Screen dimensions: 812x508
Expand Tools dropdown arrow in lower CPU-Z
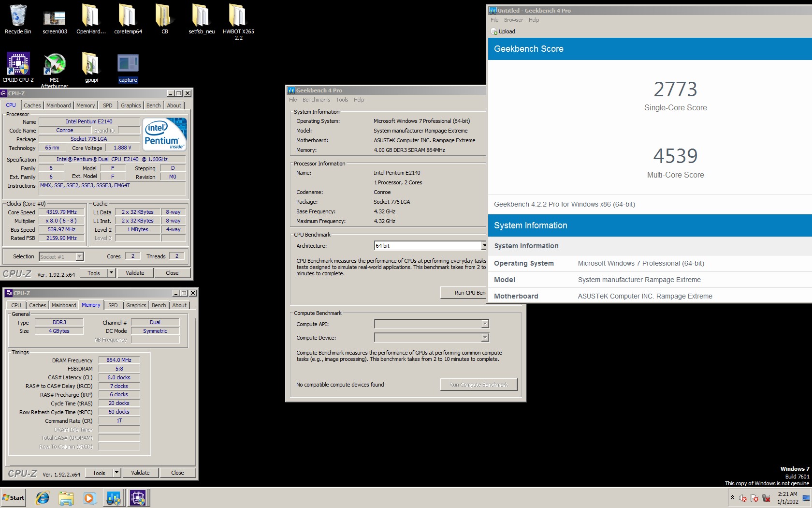[x=116, y=473]
